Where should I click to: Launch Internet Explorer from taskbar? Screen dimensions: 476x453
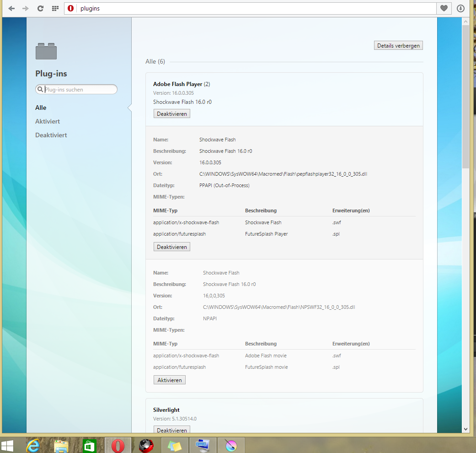(x=33, y=446)
